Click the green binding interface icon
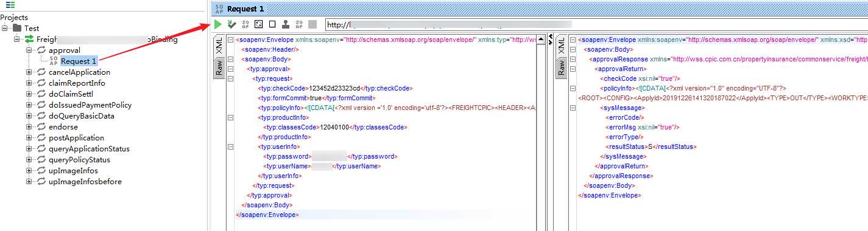Viewport: 868px width, 231px height. [x=29, y=40]
